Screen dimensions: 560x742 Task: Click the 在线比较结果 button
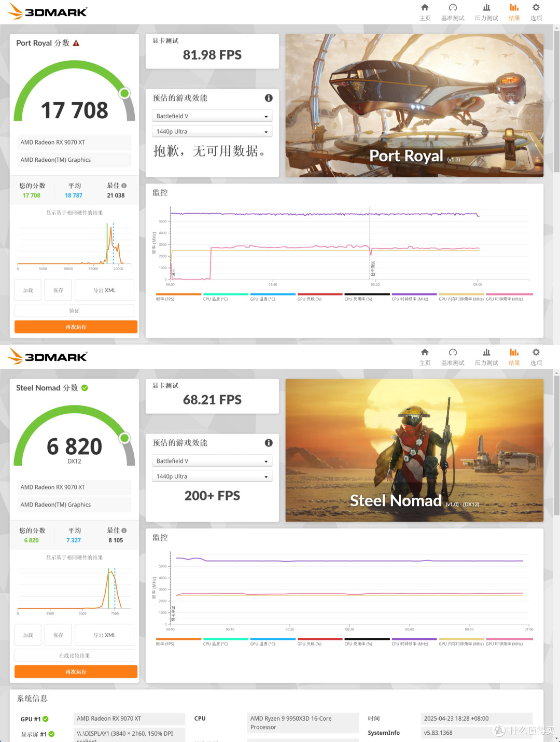coord(74,655)
